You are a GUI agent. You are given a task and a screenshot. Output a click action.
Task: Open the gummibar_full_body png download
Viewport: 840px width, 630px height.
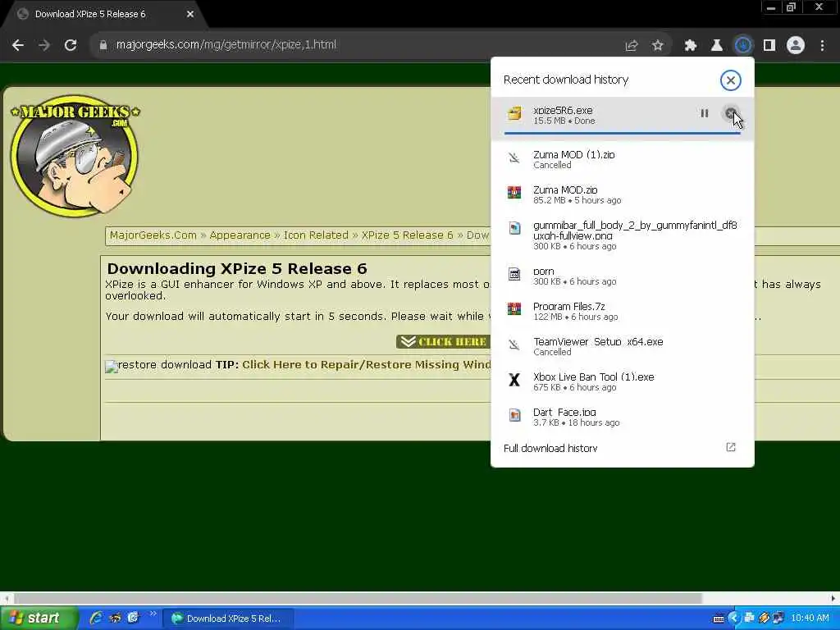click(x=623, y=235)
